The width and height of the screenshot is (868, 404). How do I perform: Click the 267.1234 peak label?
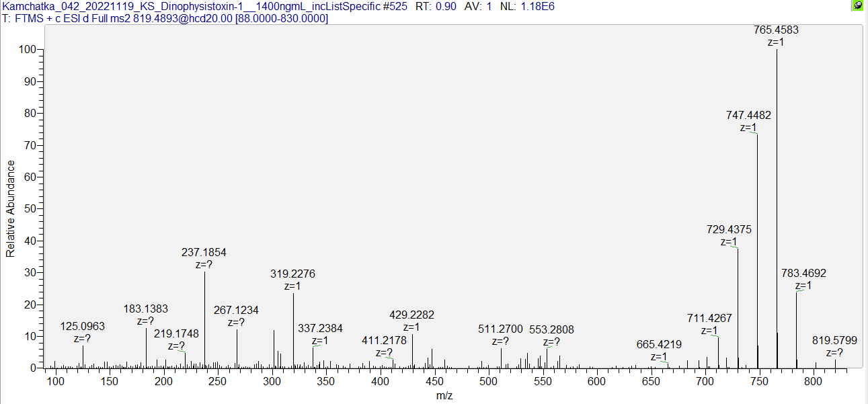click(x=236, y=311)
